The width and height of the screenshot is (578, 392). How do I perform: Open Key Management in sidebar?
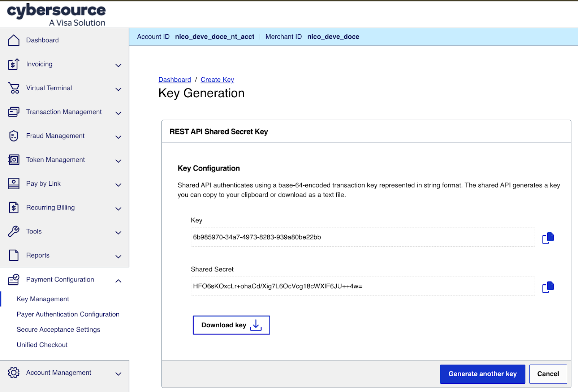(43, 299)
